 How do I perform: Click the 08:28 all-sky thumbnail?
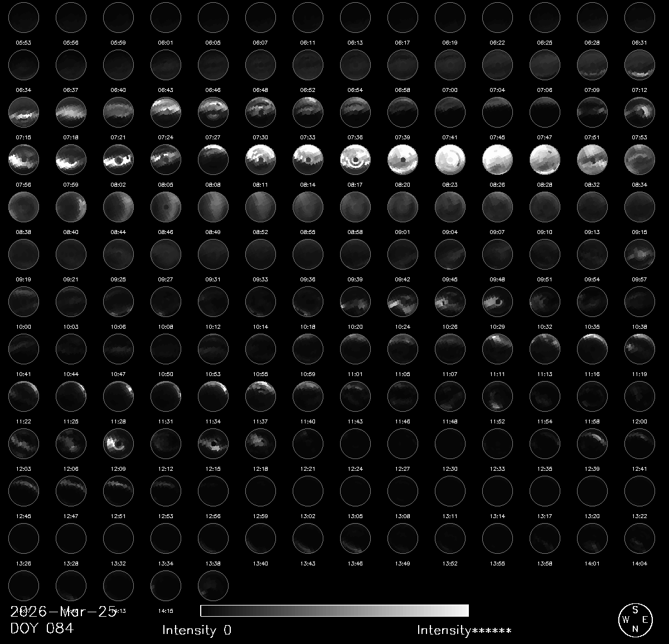click(545, 159)
